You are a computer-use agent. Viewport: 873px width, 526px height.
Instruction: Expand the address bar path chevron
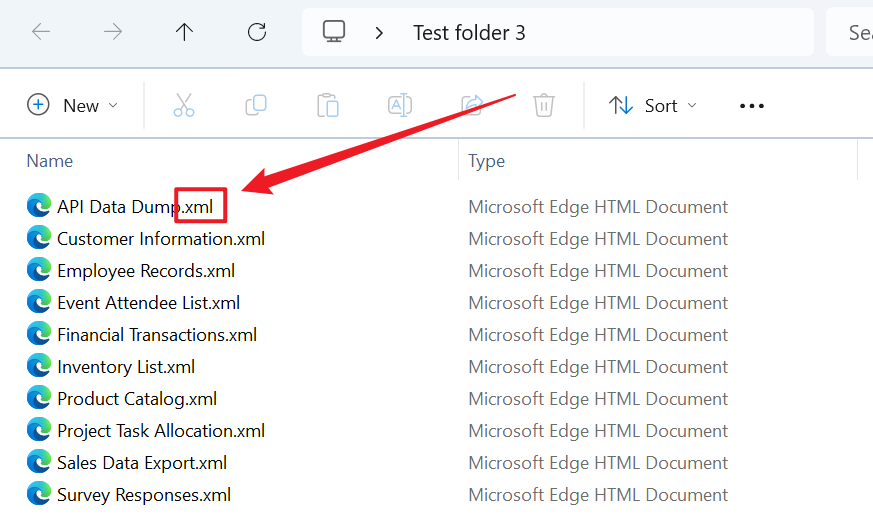(x=379, y=33)
